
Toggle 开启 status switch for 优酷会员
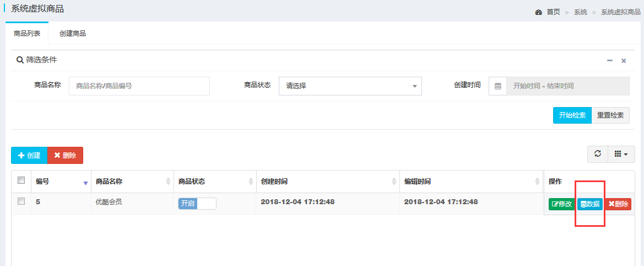point(197,204)
